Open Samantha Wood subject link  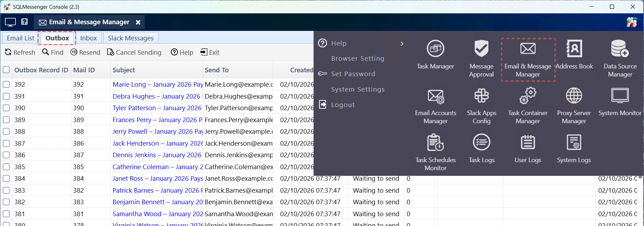[157, 214]
